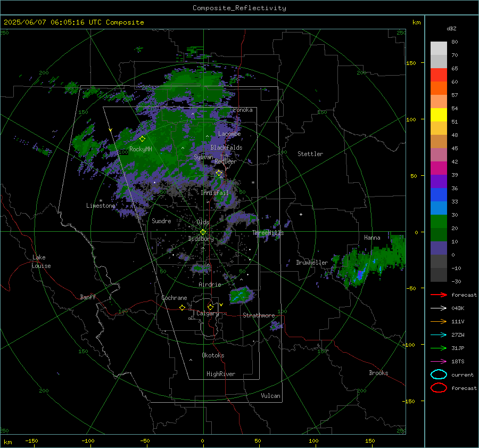Click the Limestone label
The height and width of the screenshot is (448, 479).
click(x=101, y=206)
